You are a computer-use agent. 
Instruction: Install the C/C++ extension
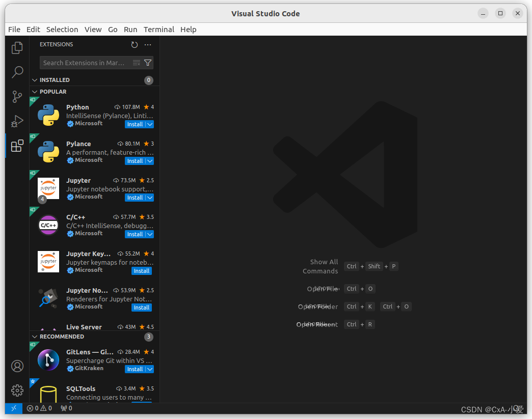click(135, 234)
